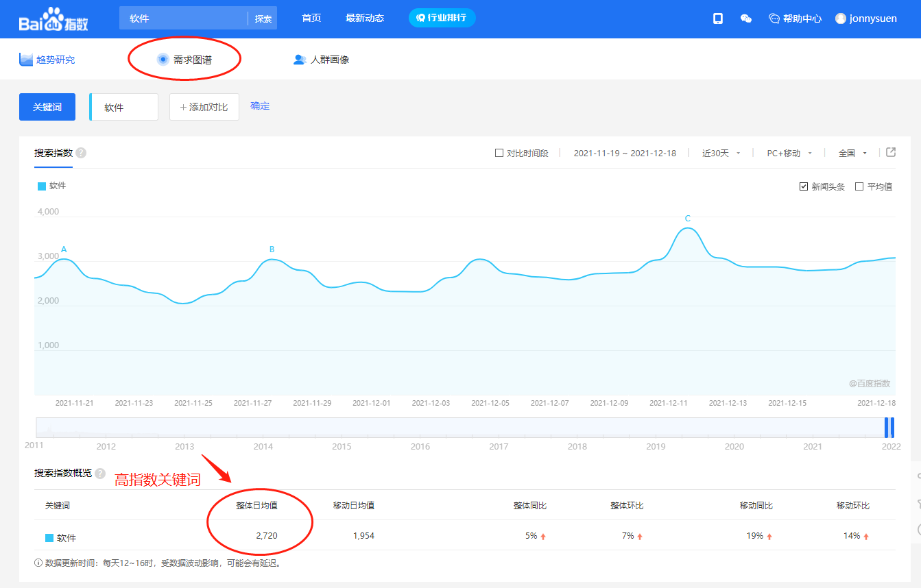921x588 pixels.
Task: Click help icon beside 搜索指数 title
Action: pos(81,153)
